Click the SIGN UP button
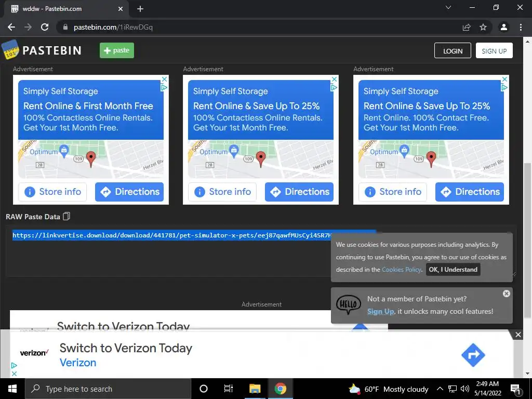532x399 pixels. point(494,50)
